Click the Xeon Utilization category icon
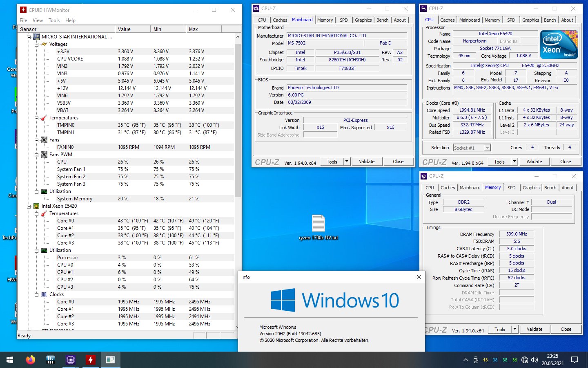The image size is (588, 368). coord(44,250)
